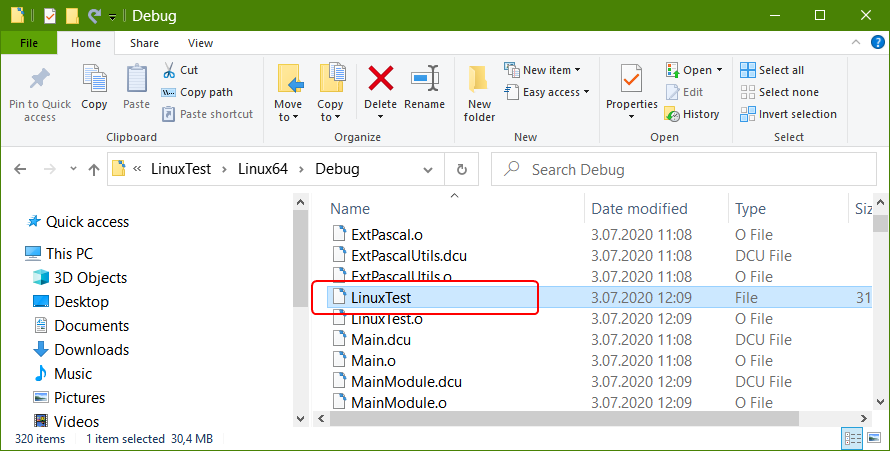The image size is (890, 451).
Task: Collapse the ribbon with the chevron
Action: point(856,43)
